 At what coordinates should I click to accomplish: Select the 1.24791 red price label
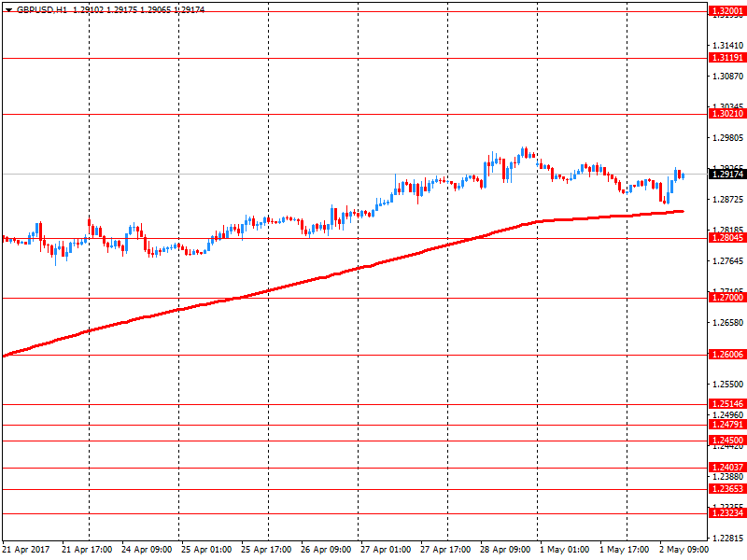pos(727,425)
